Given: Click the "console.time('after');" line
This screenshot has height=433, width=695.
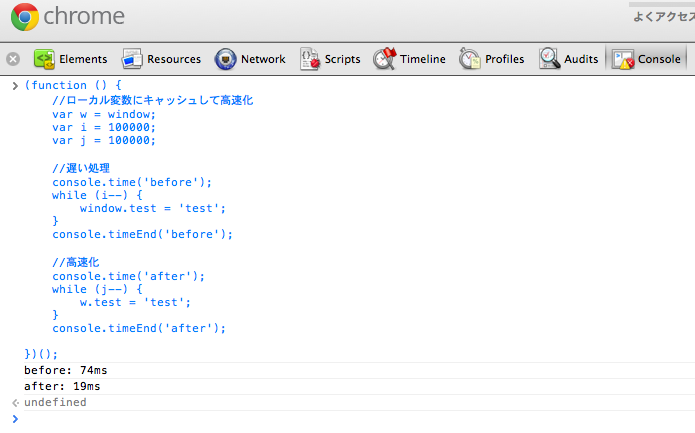Looking at the screenshot, I should pos(129,276).
